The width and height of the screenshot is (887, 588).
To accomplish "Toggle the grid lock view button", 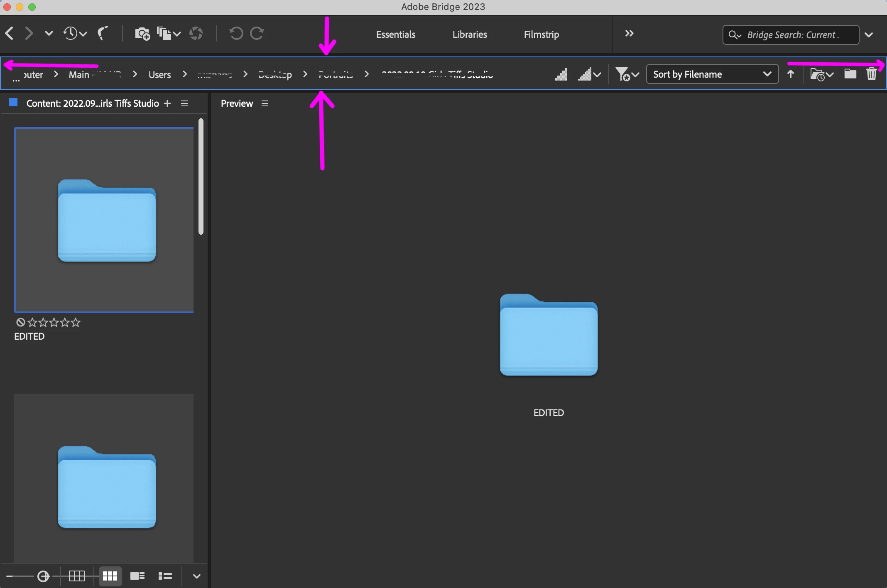I will coord(77,576).
